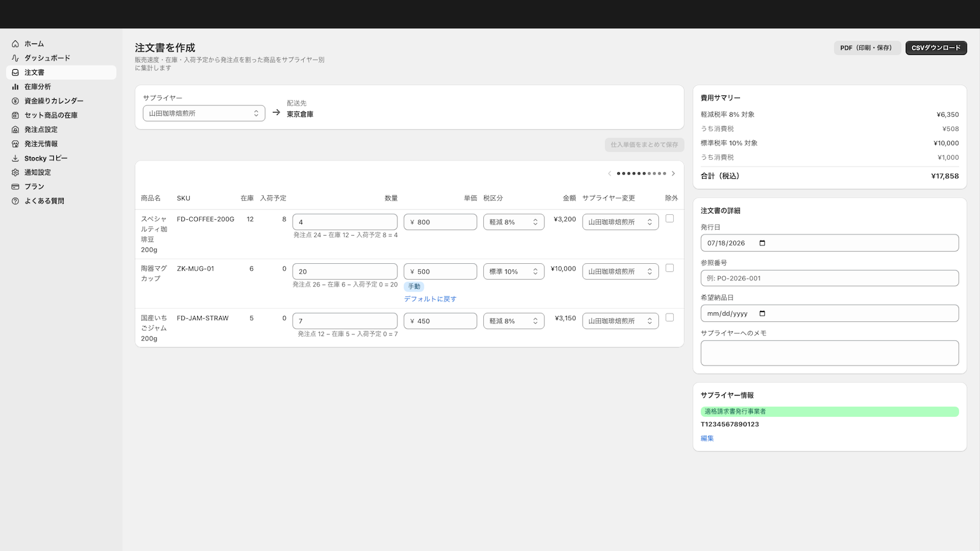Open 発注元情報 in sidebar
The width and height of the screenshot is (980, 551).
(x=61, y=144)
